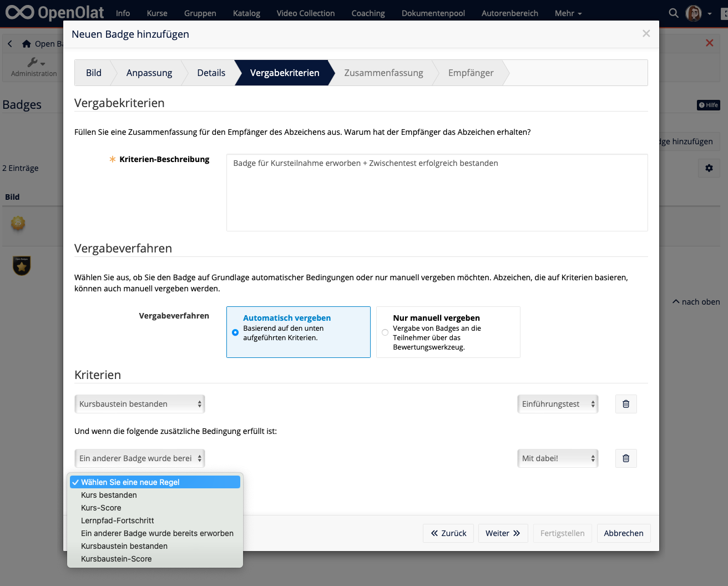This screenshot has height=586, width=728.
Task: Select 'Nur manuell vergeben' radio option
Action: [385, 332]
